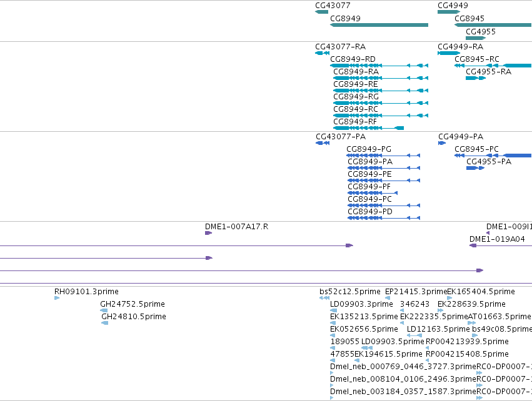Viewport: 532px width, 401px height.
Task: Open the RH09101.3prime EST label
Action: tap(86, 292)
